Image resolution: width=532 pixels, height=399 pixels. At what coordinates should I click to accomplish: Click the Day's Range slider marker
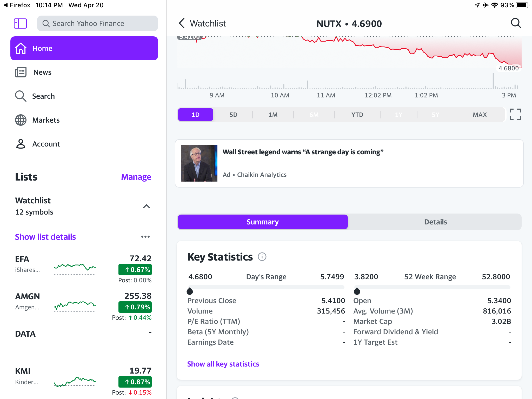point(190,291)
